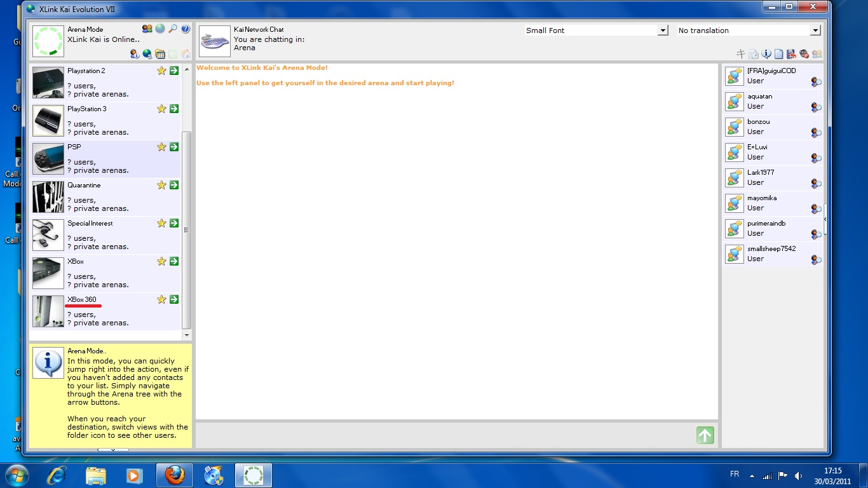Click the chat message input field
This screenshot has height=488, width=868.
(x=445, y=435)
